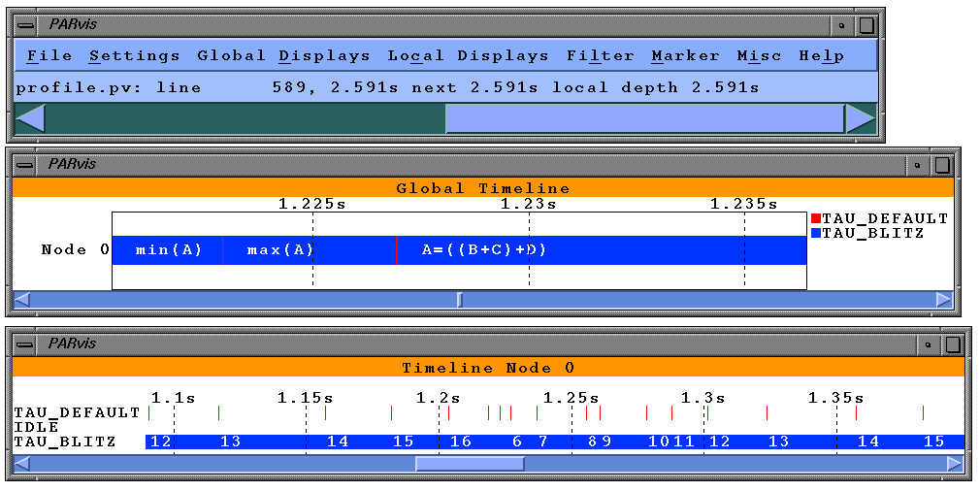The image size is (980, 491).
Task: Open window menu of Timeline Node 0 window
Action: [x=25, y=344]
